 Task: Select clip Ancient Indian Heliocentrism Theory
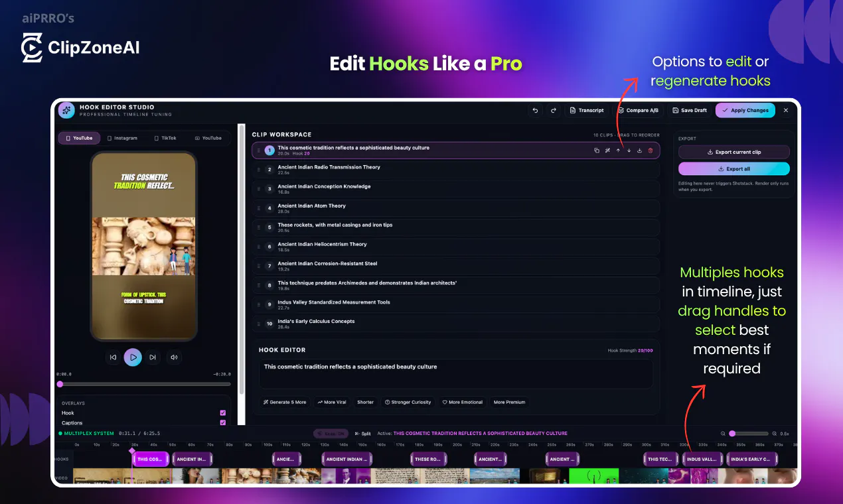pyautogui.click(x=456, y=247)
